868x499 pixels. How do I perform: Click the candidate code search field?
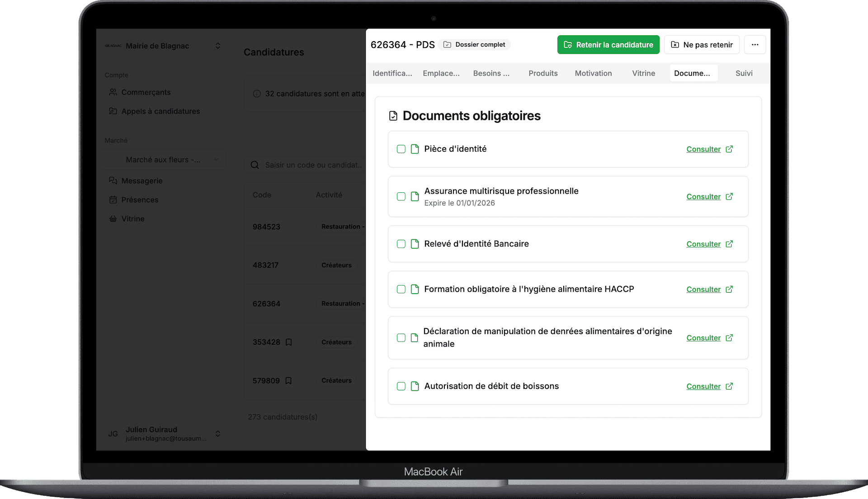[x=312, y=165]
